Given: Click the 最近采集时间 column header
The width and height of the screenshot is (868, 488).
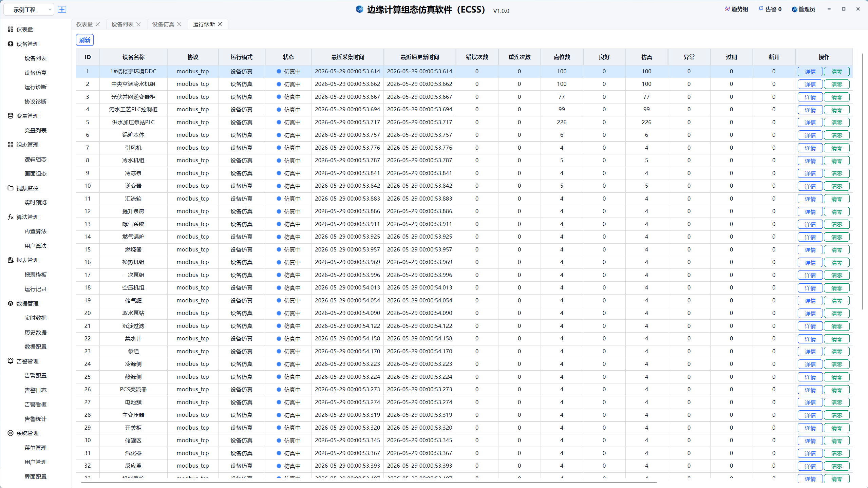Looking at the screenshot, I should point(347,57).
